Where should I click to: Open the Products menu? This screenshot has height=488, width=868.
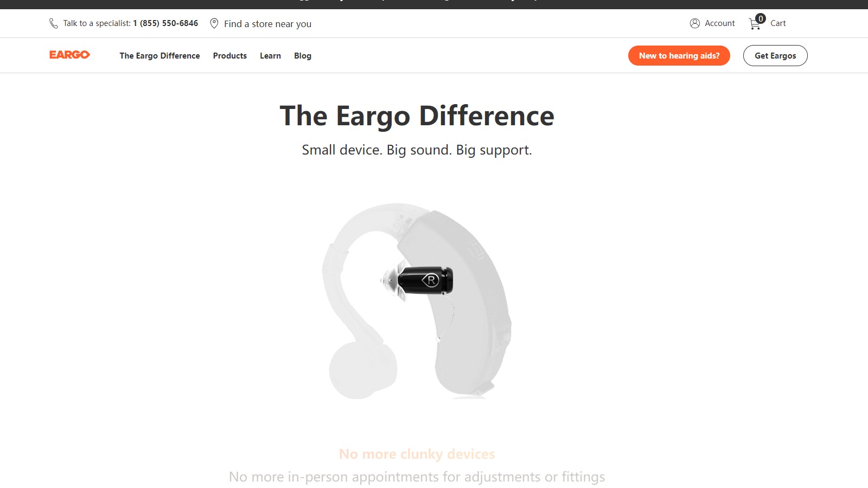click(230, 56)
